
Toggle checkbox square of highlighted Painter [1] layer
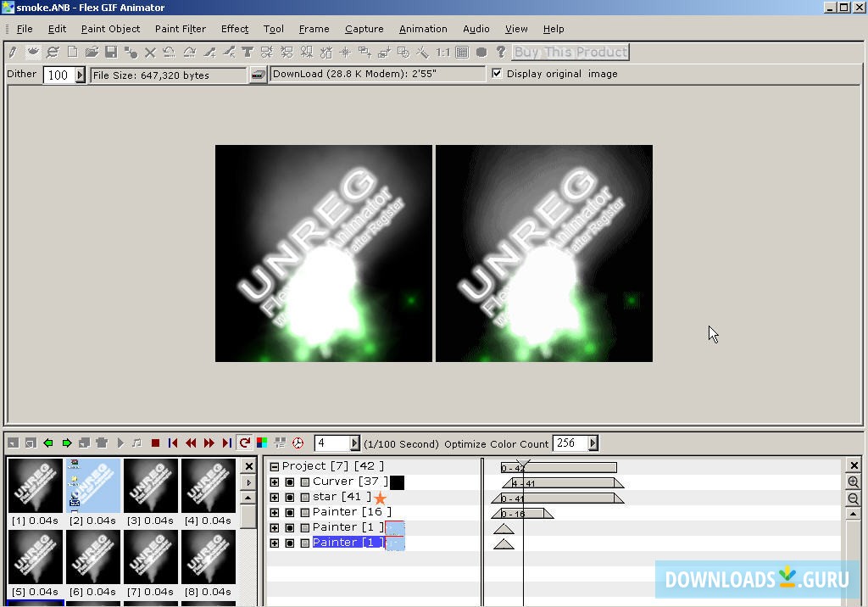[x=305, y=543]
